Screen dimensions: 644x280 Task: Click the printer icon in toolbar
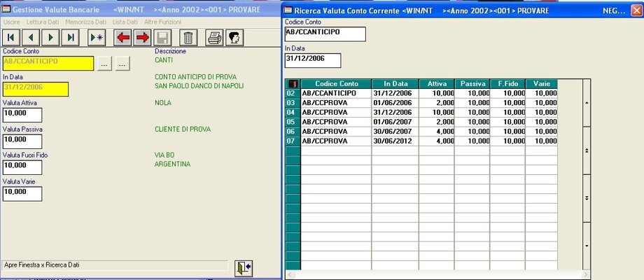(215, 38)
